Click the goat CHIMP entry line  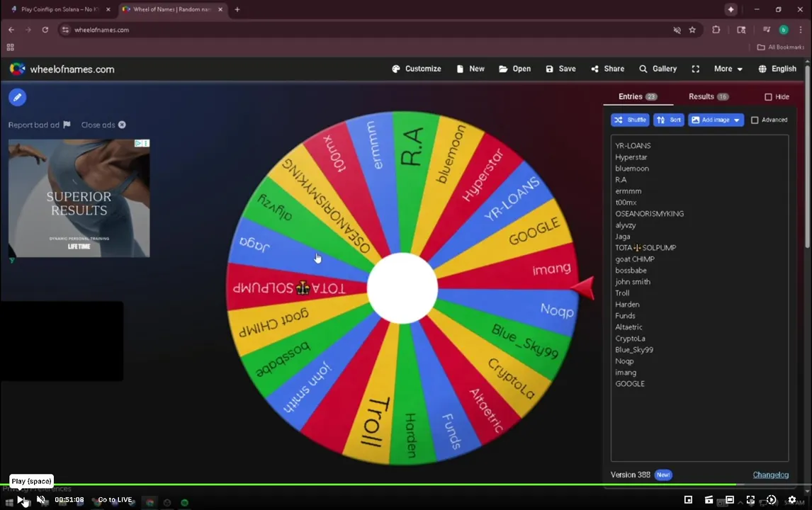pos(635,259)
